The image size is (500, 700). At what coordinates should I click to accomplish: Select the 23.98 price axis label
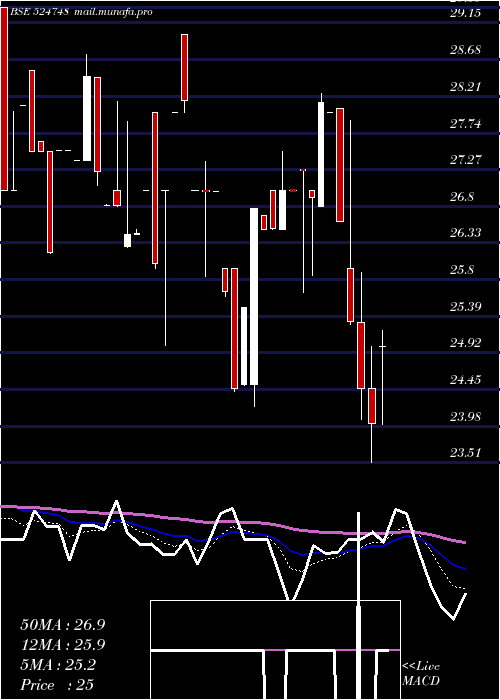pos(465,417)
